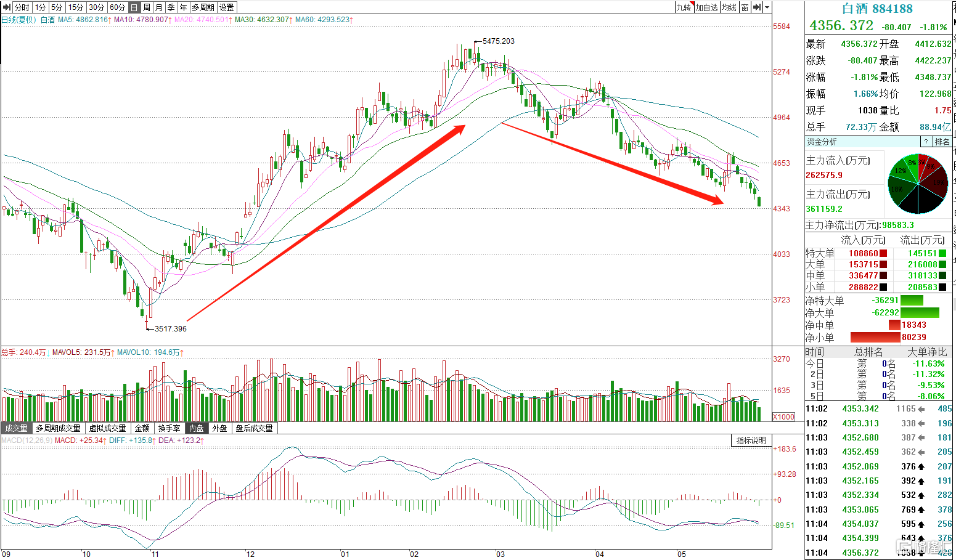
Task: Click the 特大单 inflow red swatch
Action: coord(883,253)
